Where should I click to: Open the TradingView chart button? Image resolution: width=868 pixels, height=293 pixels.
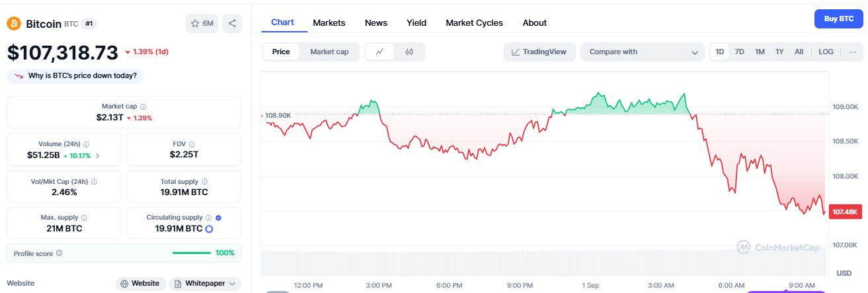(x=539, y=52)
